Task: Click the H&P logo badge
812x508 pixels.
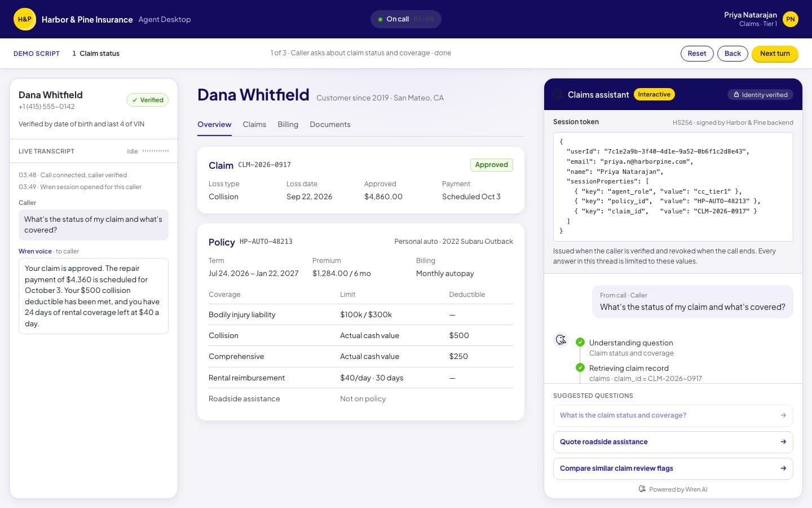Action: [x=25, y=19]
